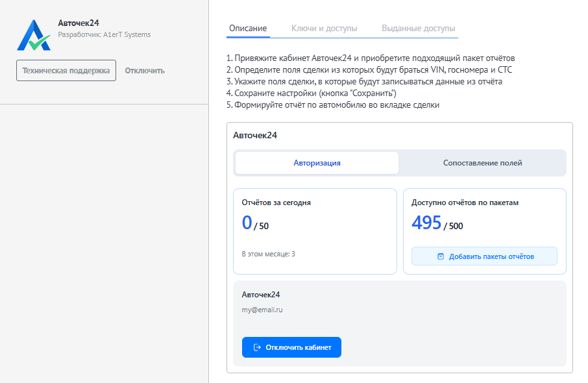
Task: Click step 4 Сохраните настройки instruction
Action: pos(312,93)
